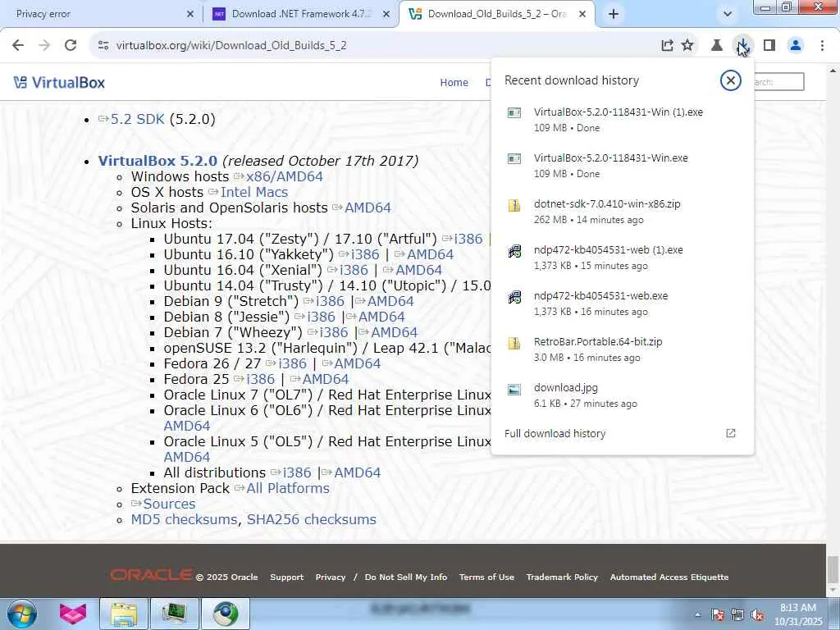This screenshot has height=630, width=840.
Task: Expand the tab search dropdown
Action: [x=728, y=14]
